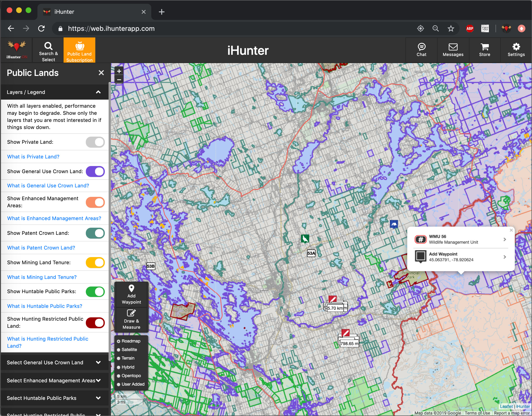Screen dimensions: 532x416
Task: Click the red measurement marker near 5.70 km
Action: pyautogui.click(x=332, y=299)
